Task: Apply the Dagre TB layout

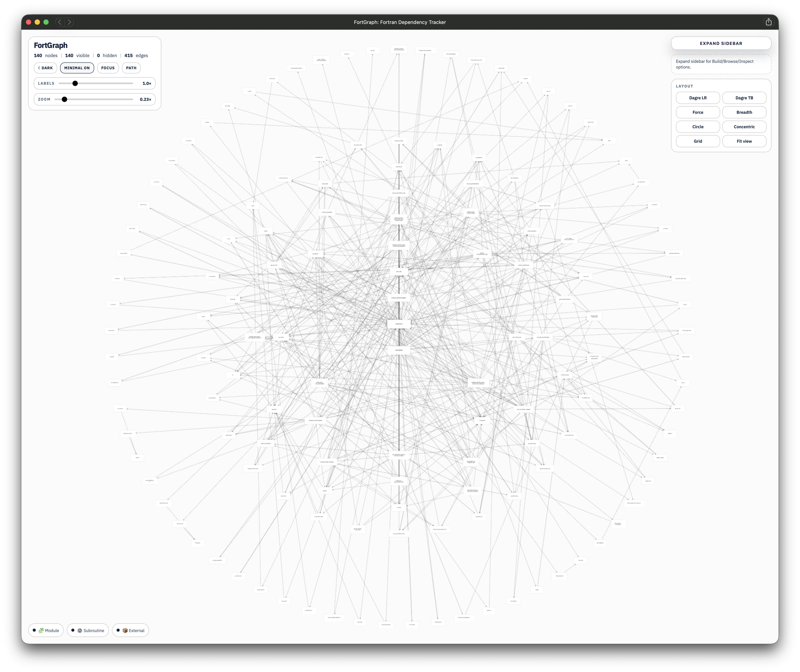Action: point(744,98)
